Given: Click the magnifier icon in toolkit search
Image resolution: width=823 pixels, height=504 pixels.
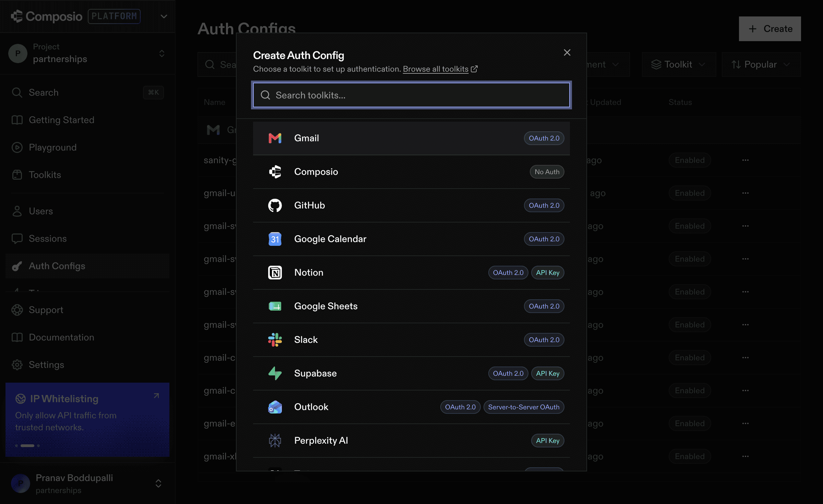Looking at the screenshot, I should coord(265,95).
